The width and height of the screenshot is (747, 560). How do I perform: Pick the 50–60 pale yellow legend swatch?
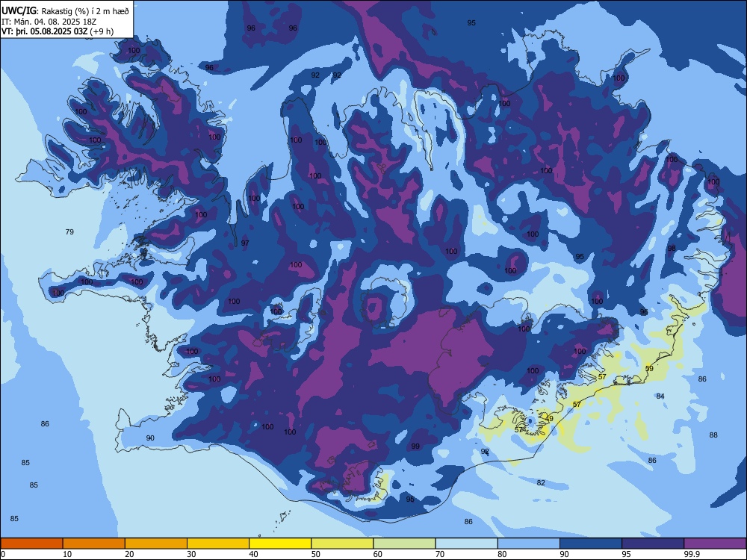(x=342, y=544)
